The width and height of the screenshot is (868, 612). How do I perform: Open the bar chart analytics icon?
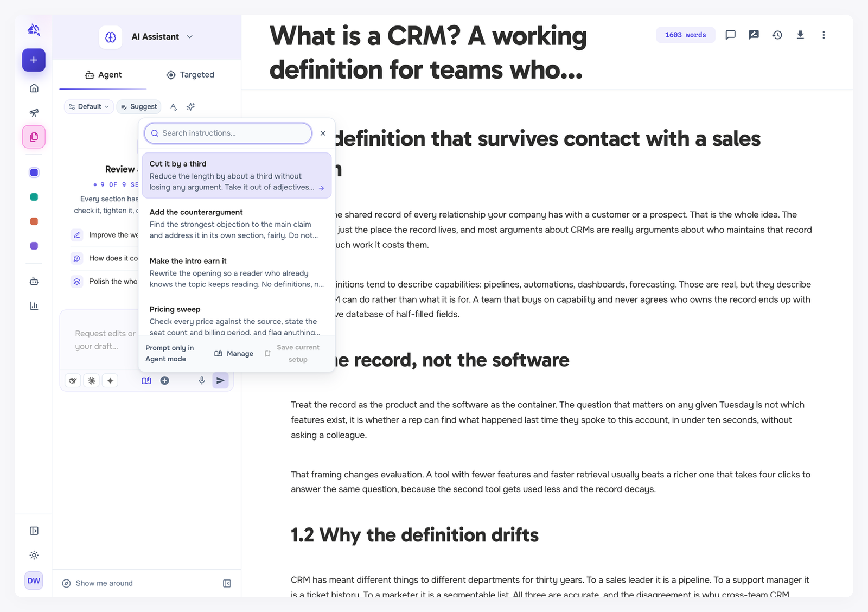[x=34, y=305]
